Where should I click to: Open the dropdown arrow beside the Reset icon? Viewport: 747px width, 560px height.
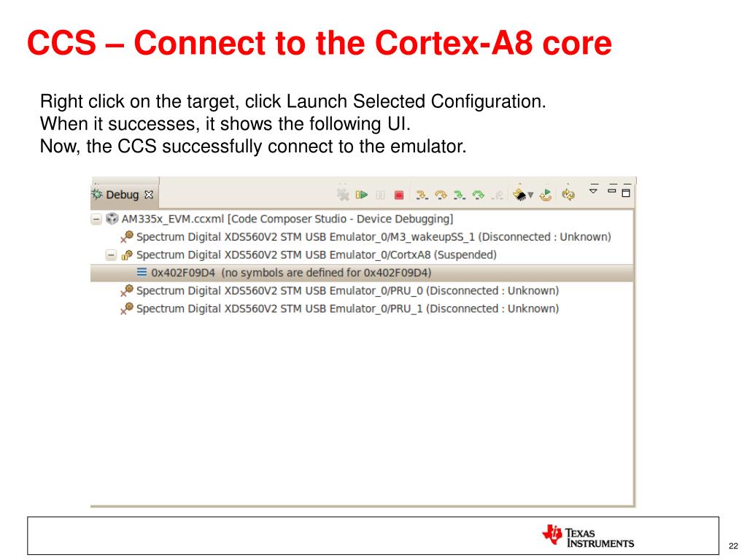click(x=531, y=195)
